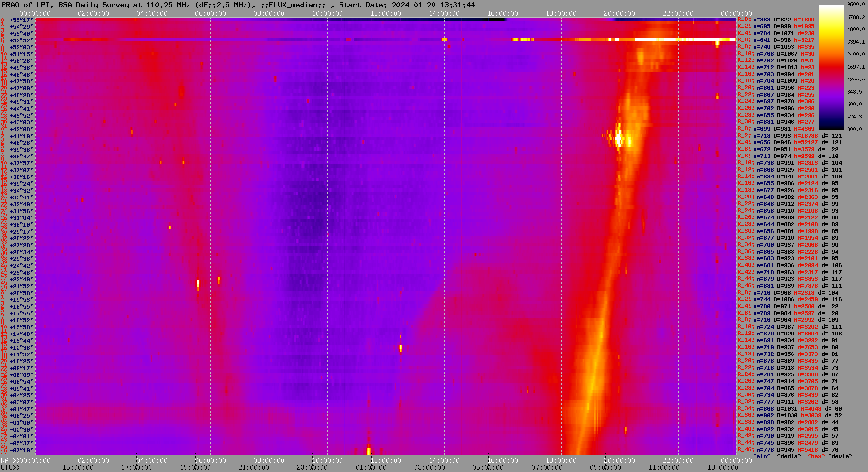Select stats row with M=7876
The height and width of the screenshot is (472, 868).
[790, 286]
